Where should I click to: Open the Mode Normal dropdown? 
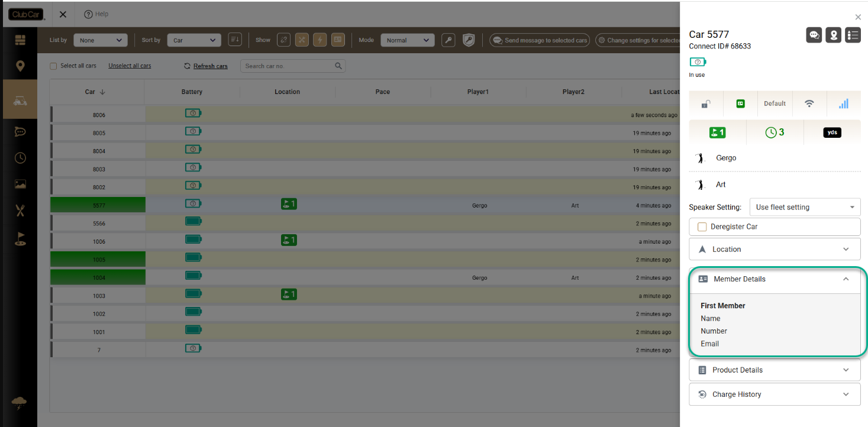pos(408,40)
